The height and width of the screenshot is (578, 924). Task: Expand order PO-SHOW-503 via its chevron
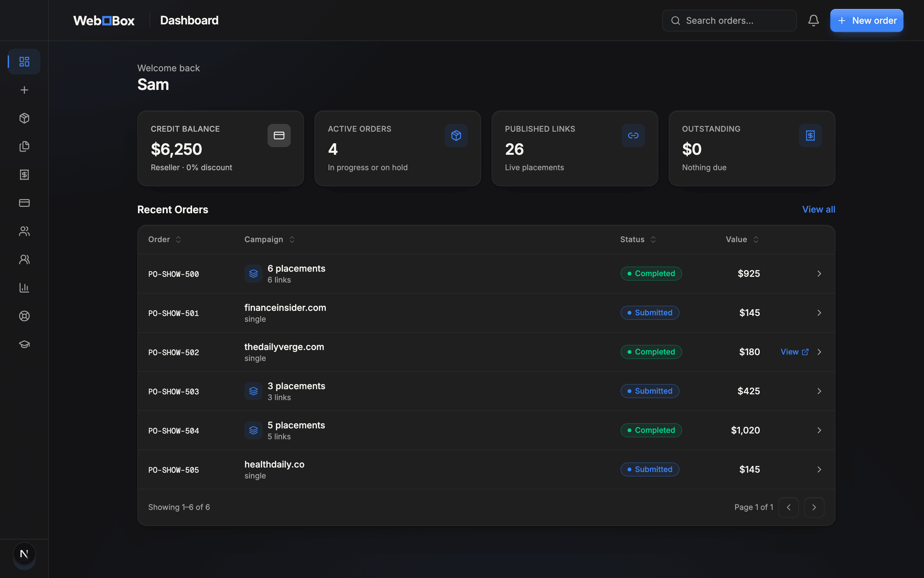pyautogui.click(x=819, y=391)
